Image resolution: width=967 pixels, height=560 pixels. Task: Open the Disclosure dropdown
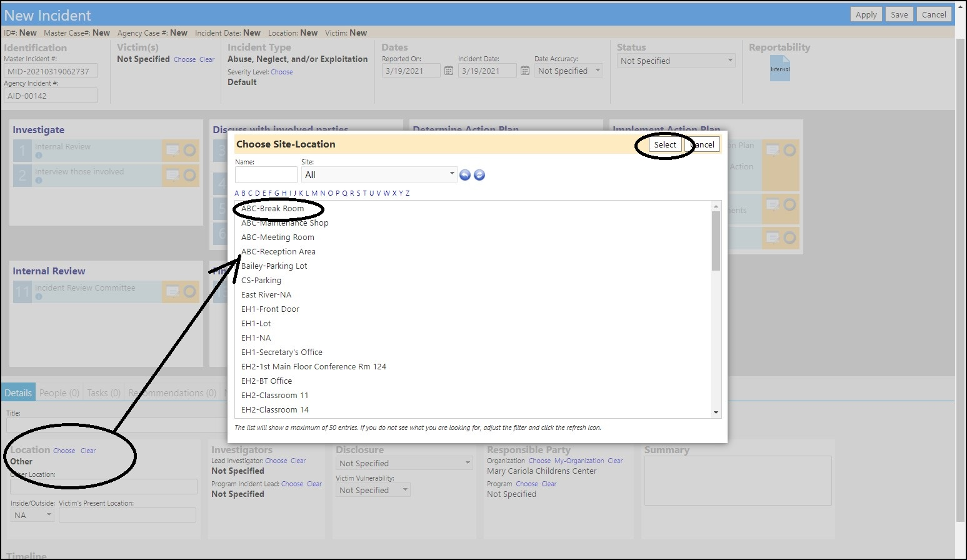pos(404,463)
